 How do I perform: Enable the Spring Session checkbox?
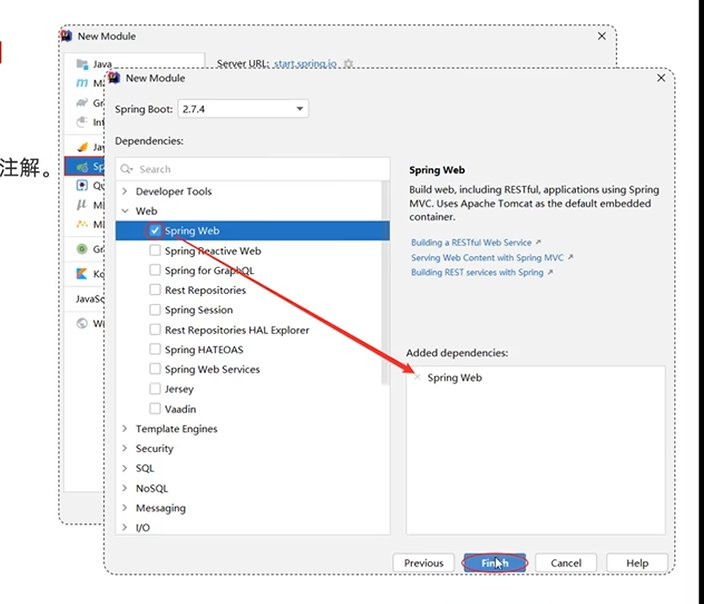coord(155,309)
